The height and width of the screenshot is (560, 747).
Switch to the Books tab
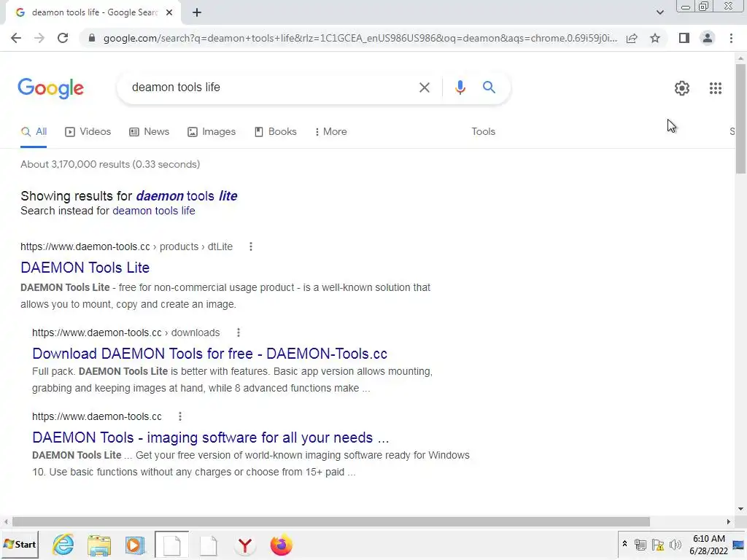coord(275,132)
